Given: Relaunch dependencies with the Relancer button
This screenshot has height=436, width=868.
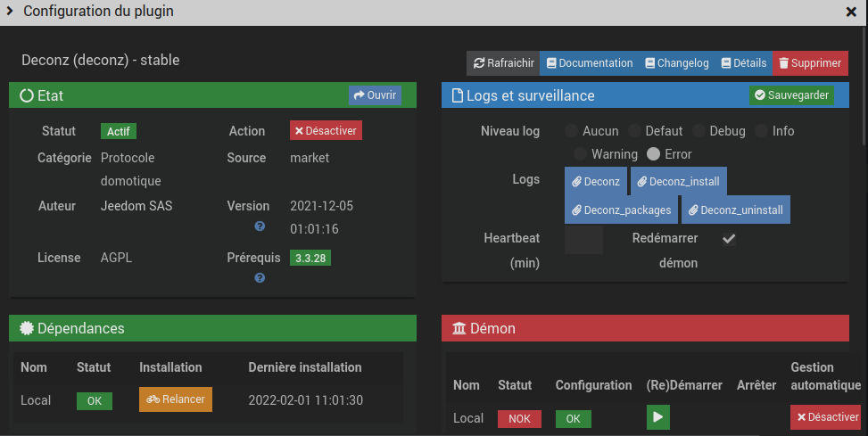Looking at the screenshot, I should coord(176,399).
